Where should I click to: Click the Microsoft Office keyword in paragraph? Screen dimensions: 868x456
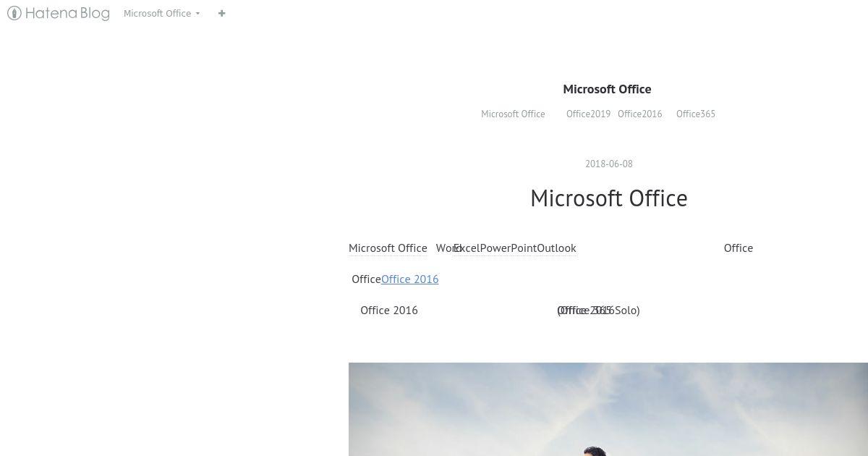(388, 248)
